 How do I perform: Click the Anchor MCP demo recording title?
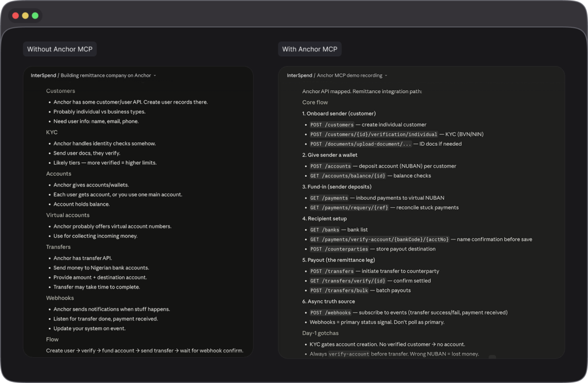pyautogui.click(x=350, y=75)
